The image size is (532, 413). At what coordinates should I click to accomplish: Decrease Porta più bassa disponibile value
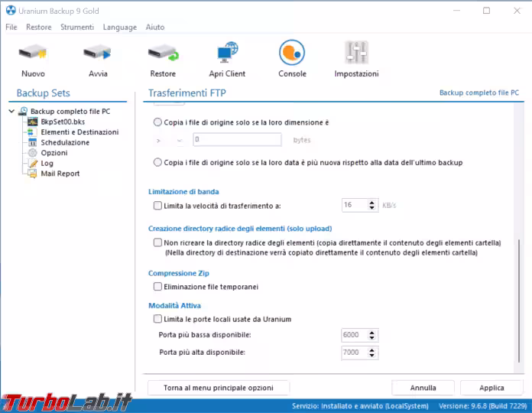pyautogui.click(x=371, y=337)
